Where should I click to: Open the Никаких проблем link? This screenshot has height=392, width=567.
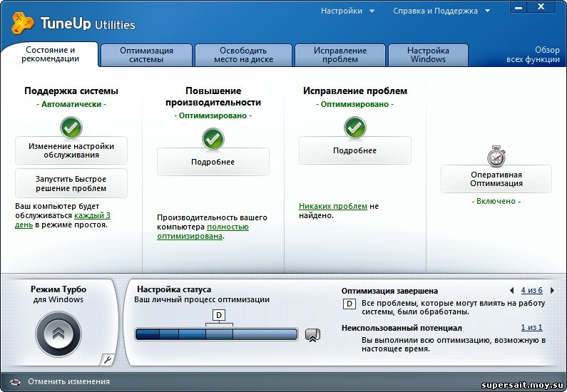[333, 206]
